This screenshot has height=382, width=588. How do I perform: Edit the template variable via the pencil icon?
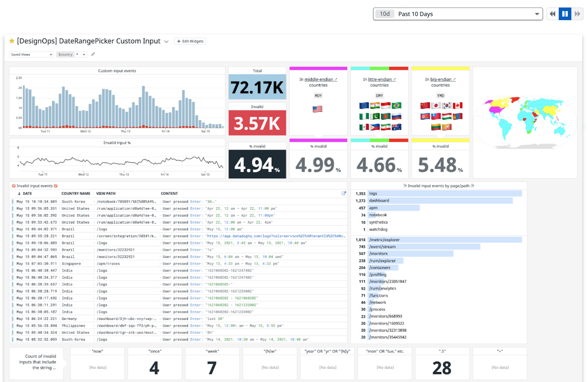[93, 54]
